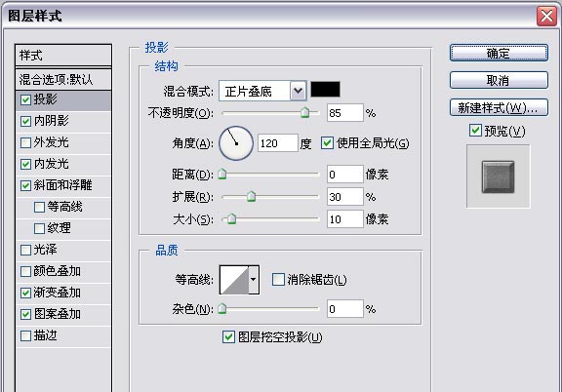Select the 斜面和浮雕 style row label
The image size is (562, 392).
click(62, 185)
